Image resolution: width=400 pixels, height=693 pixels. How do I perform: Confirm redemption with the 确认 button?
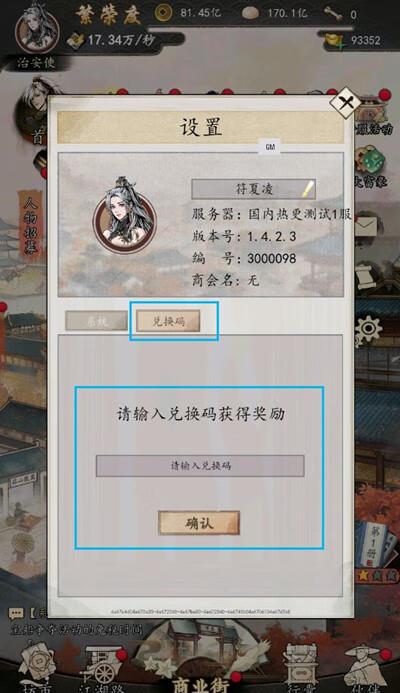tap(199, 523)
